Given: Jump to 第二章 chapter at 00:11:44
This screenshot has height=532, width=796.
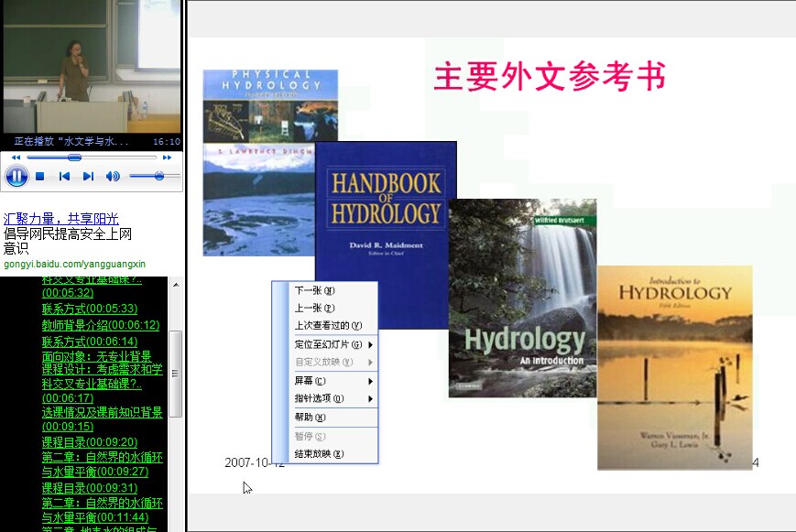Looking at the screenshot, I should 102,510.
